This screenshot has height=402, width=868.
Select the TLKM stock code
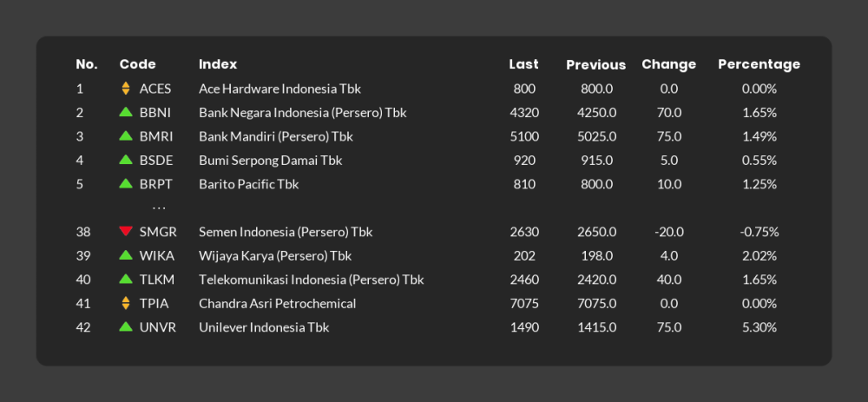156,280
